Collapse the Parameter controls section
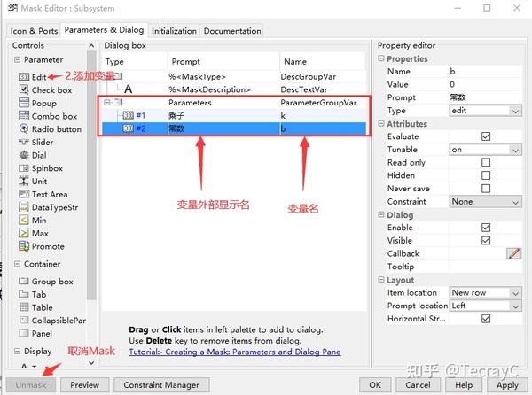The image size is (532, 395). coord(17,60)
